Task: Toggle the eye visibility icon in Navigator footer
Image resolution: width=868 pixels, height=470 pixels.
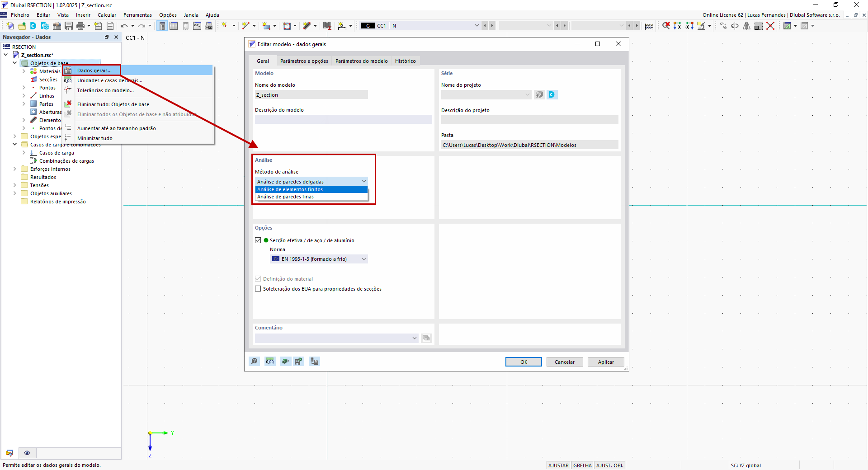Action: pos(27,453)
